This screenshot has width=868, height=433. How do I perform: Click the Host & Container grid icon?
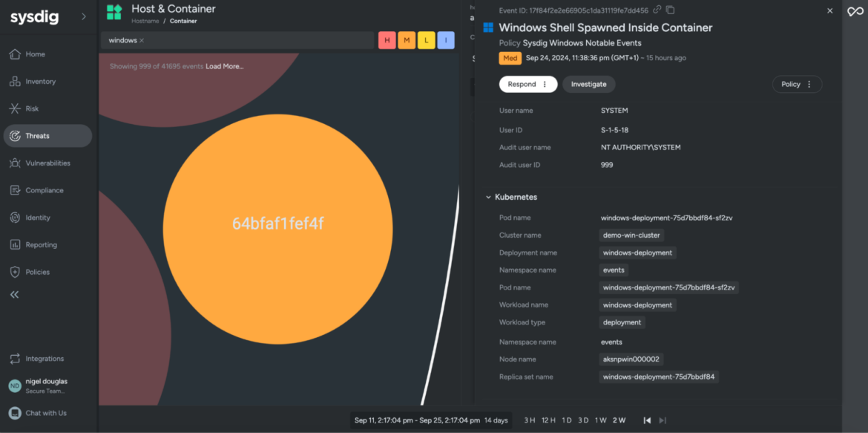114,12
